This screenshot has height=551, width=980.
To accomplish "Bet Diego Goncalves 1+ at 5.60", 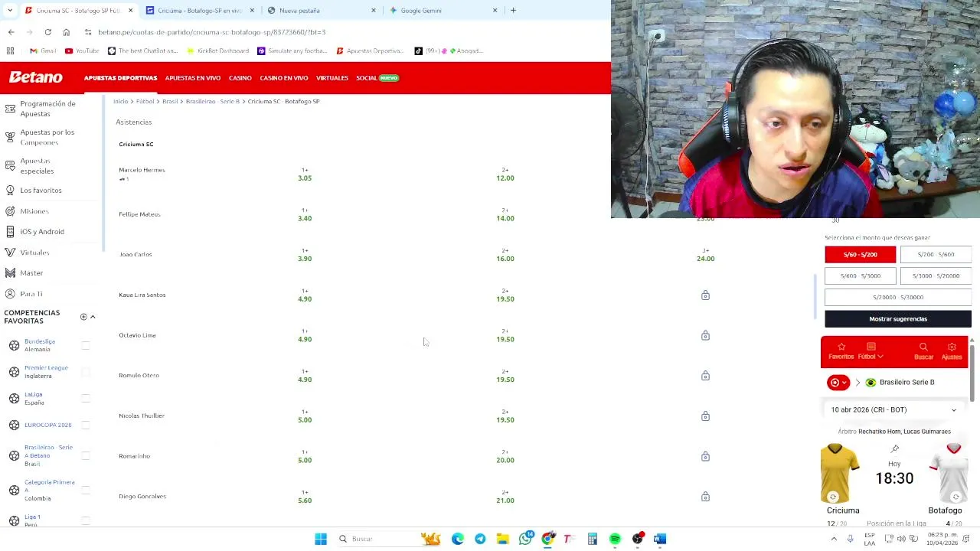I will (x=305, y=497).
